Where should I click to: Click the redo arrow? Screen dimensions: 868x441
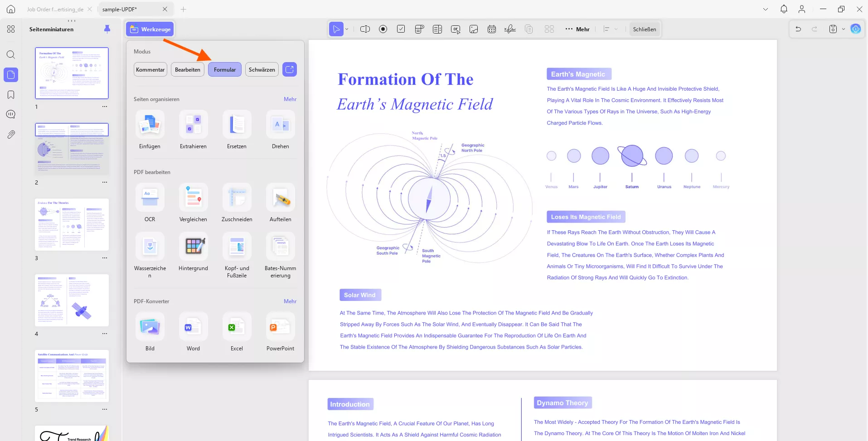pyautogui.click(x=815, y=29)
